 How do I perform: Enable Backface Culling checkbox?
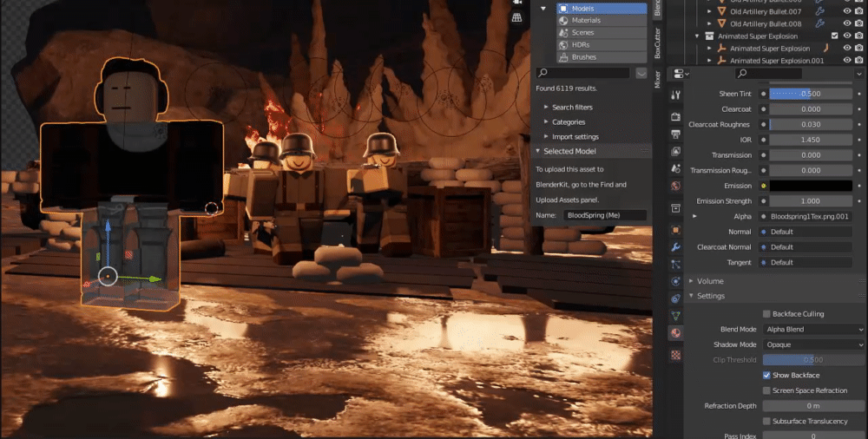(x=766, y=314)
